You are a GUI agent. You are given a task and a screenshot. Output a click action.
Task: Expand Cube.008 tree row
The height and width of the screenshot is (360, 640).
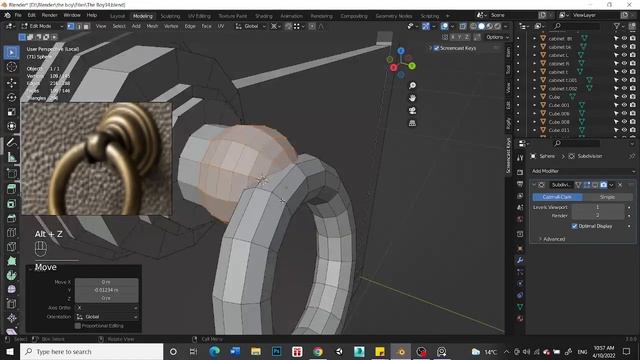(x=534, y=122)
